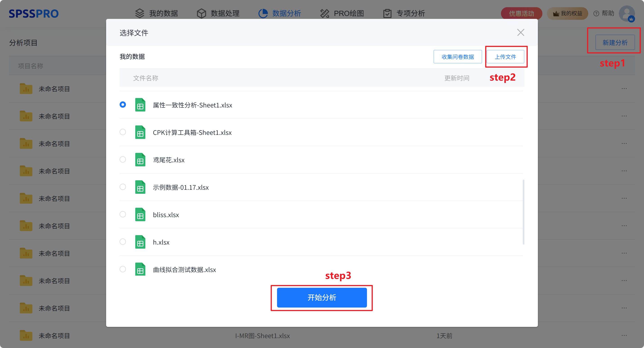Select radio for 示例数据-01.17.xlsx
The width and height of the screenshot is (644, 348).
pyautogui.click(x=123, y=187)
